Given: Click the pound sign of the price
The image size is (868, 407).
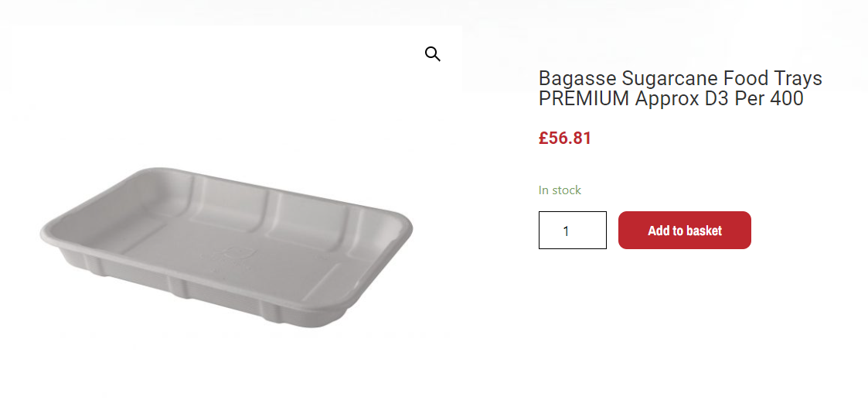Looking at the screenshot, I should pos(543,139).
